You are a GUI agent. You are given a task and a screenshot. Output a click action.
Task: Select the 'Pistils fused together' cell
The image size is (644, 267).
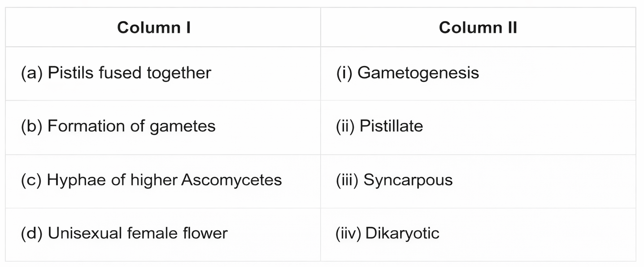pyautogui.click(x=116, y=73)
